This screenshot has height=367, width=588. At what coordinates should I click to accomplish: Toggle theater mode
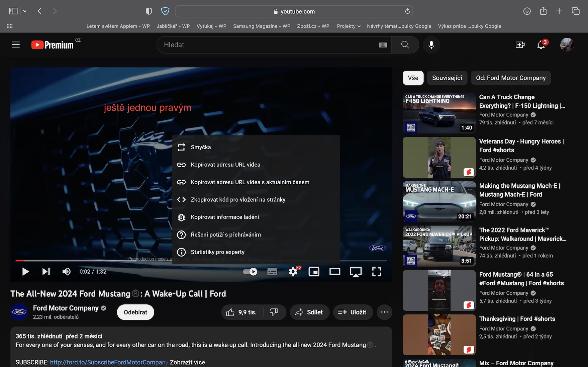tap(335, 272)
